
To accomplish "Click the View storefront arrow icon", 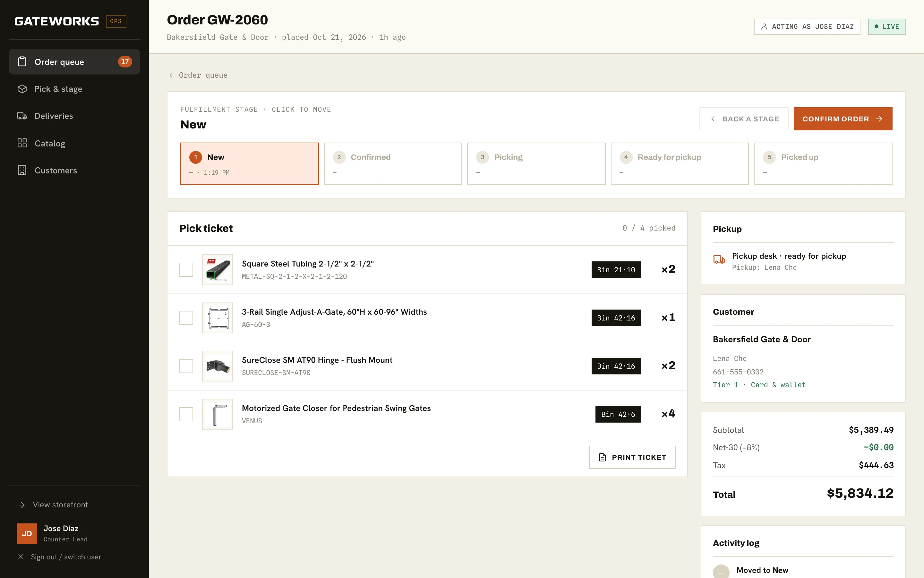I will click(x=21, y=505).
